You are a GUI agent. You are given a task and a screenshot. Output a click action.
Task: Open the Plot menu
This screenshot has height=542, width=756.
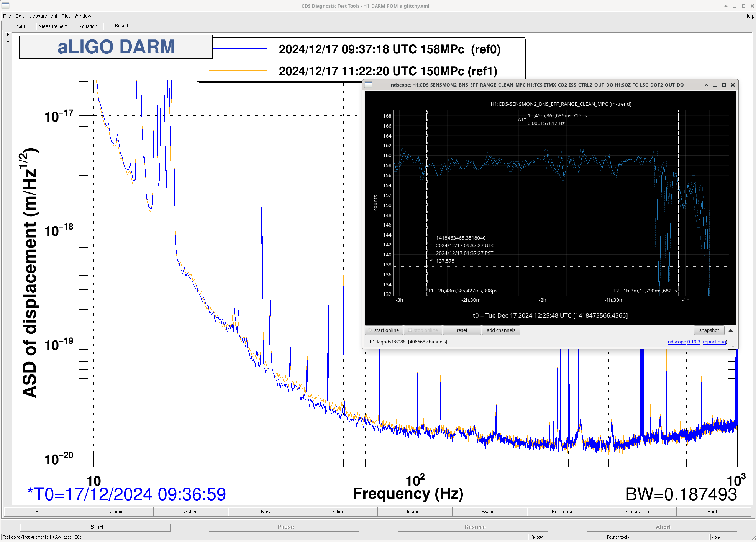[66, 16]
